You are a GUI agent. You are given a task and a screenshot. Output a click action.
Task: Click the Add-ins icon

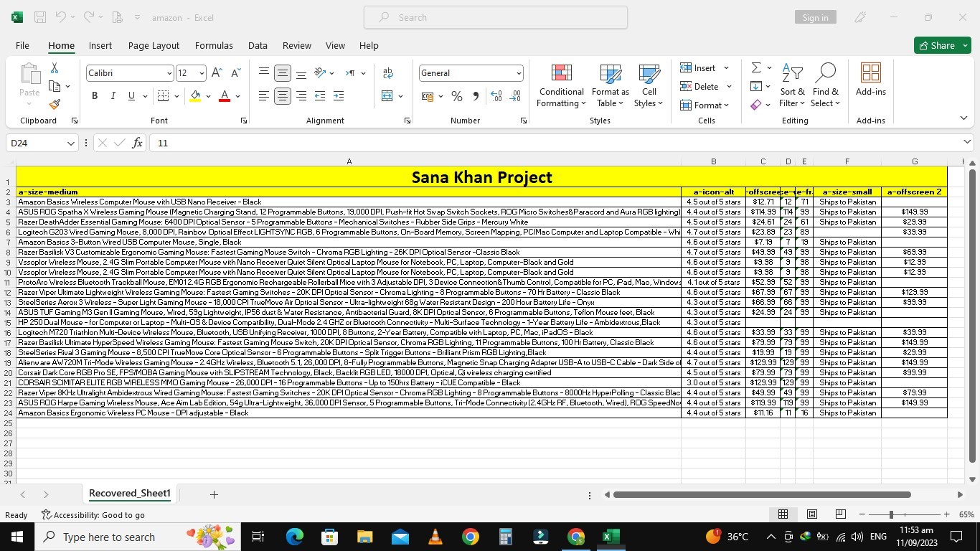click(x=870, y=80)
